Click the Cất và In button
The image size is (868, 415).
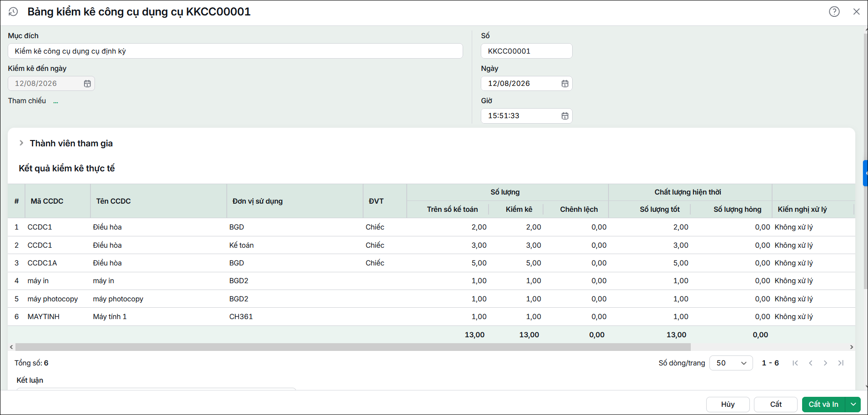(823, 404)
